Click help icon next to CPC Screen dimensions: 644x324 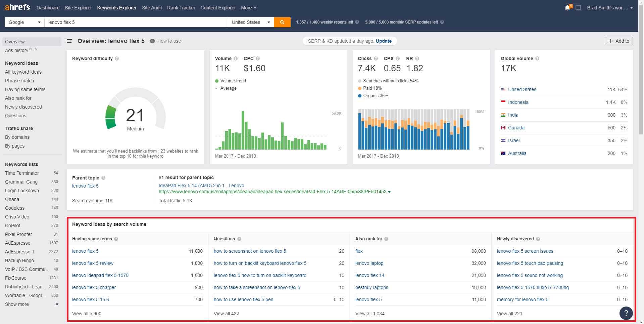[258, 58]
